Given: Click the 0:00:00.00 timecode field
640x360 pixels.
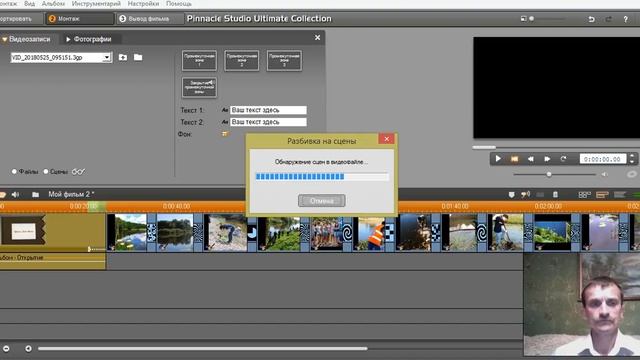Looking at the screenshot, I should 602,159.
